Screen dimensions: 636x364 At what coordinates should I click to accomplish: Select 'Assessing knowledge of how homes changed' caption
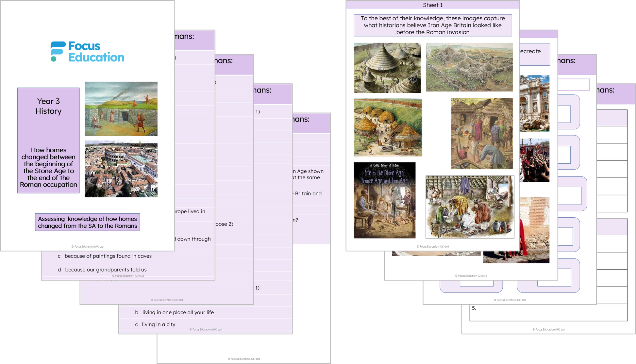88,222
